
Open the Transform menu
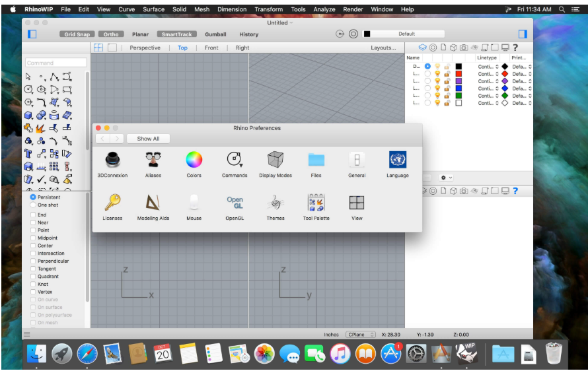268,9
